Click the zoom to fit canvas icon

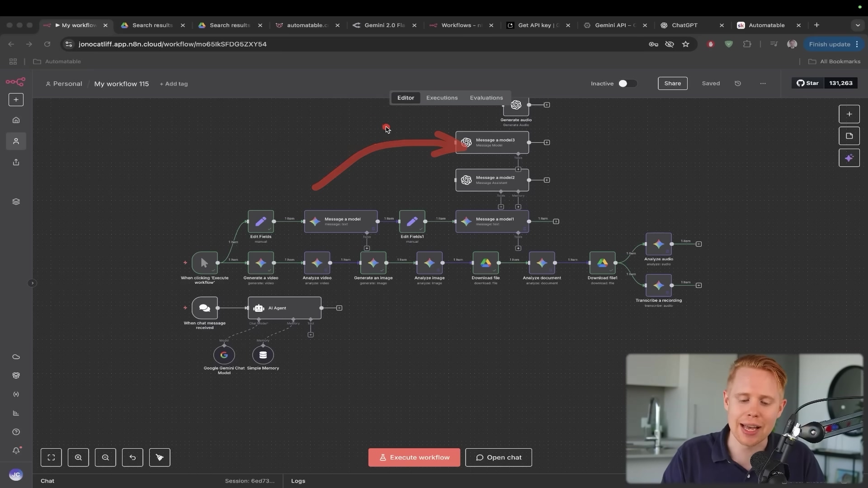[x=51, y=457]
